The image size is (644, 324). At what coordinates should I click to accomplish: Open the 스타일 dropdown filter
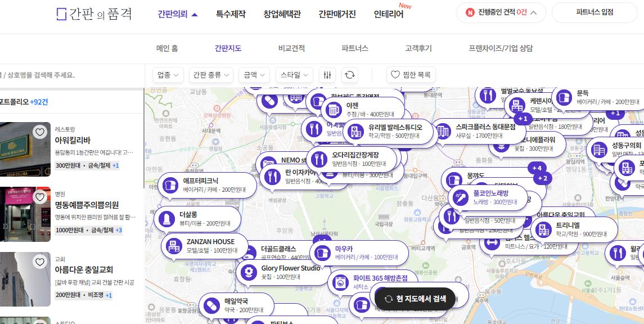tap(294, 75)
